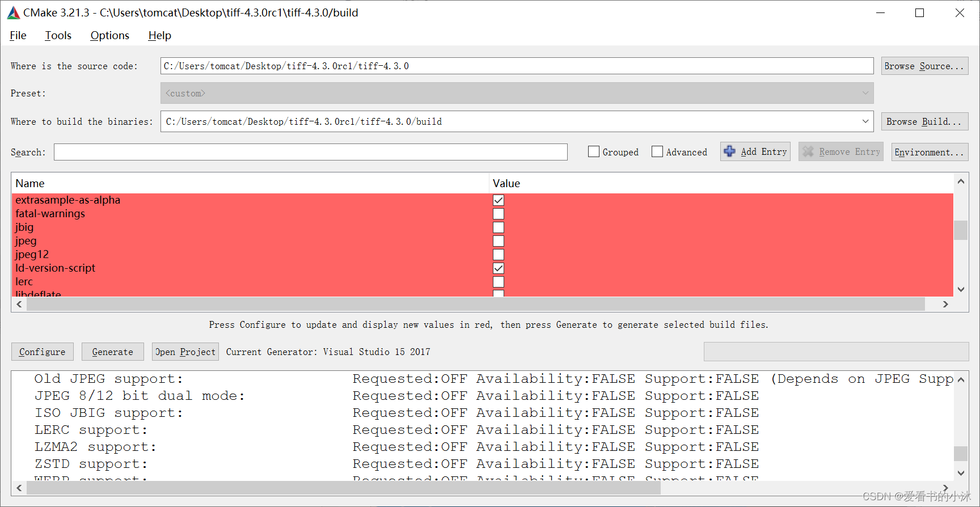This screenshot has height=507, width=980.
Task: Click the Search input field
Action: click(x=311, y=152)
